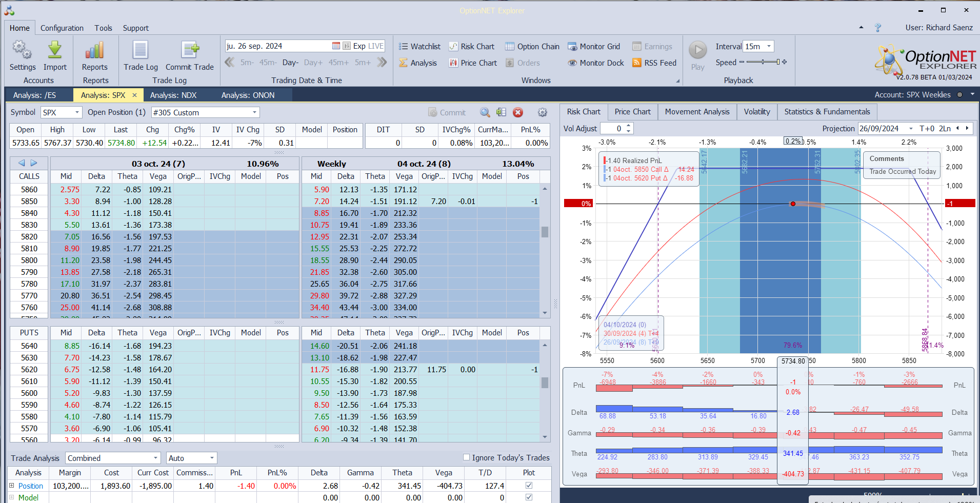Open the calendar date picker icon
Screen dimensions: 980x503
point(336,46)
